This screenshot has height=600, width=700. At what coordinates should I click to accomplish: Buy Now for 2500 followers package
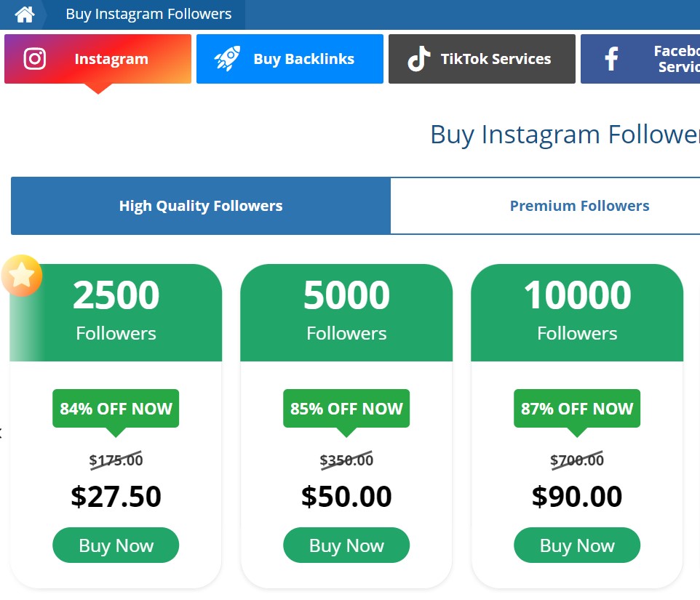tap(116, 545)
